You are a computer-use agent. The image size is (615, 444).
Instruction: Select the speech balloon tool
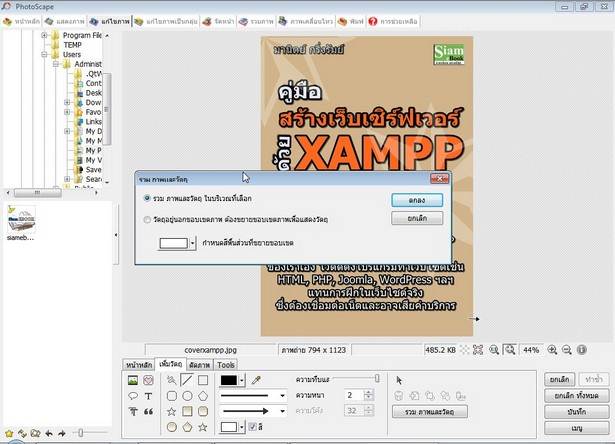click(x=133, y=396)
